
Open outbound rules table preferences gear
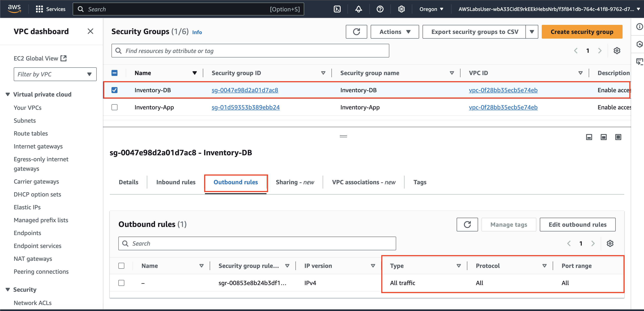(610, 243)
